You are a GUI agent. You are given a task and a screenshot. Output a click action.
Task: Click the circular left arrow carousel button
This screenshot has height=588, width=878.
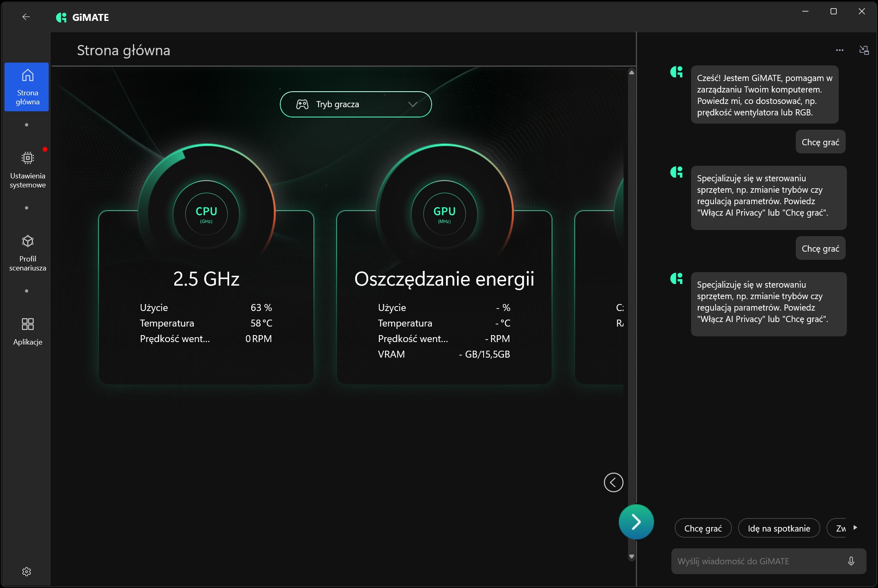click(613, 482)
